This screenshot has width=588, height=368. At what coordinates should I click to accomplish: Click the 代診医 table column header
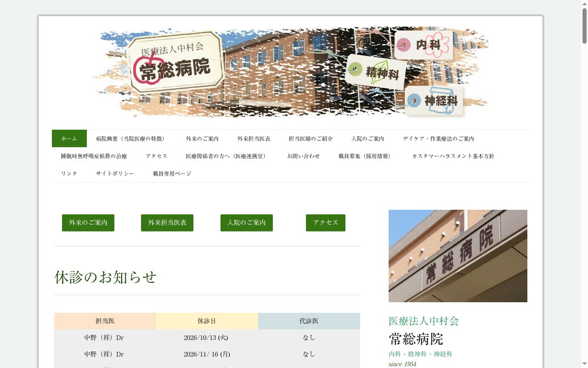coord(309,321)
